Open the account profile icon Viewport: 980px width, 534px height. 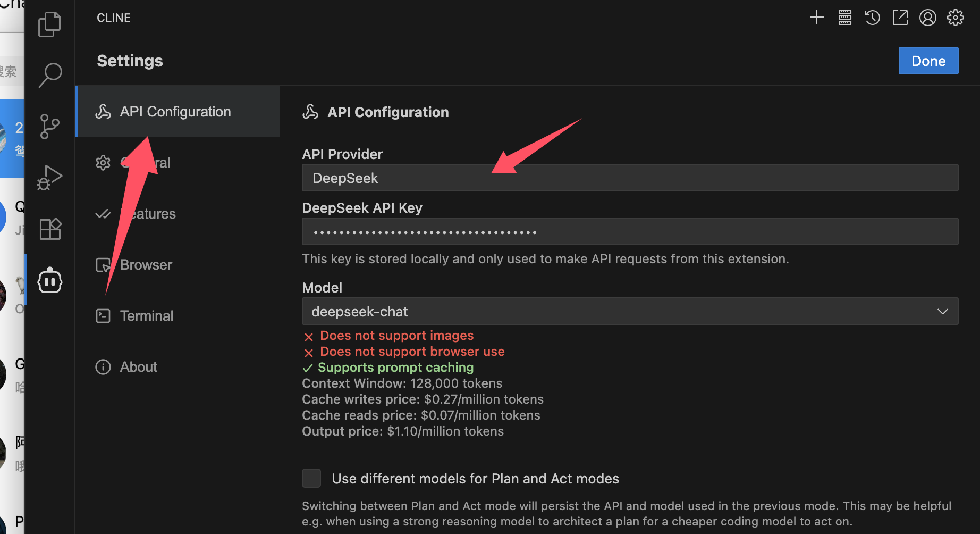pyautogui.click(x=928, y=18)
